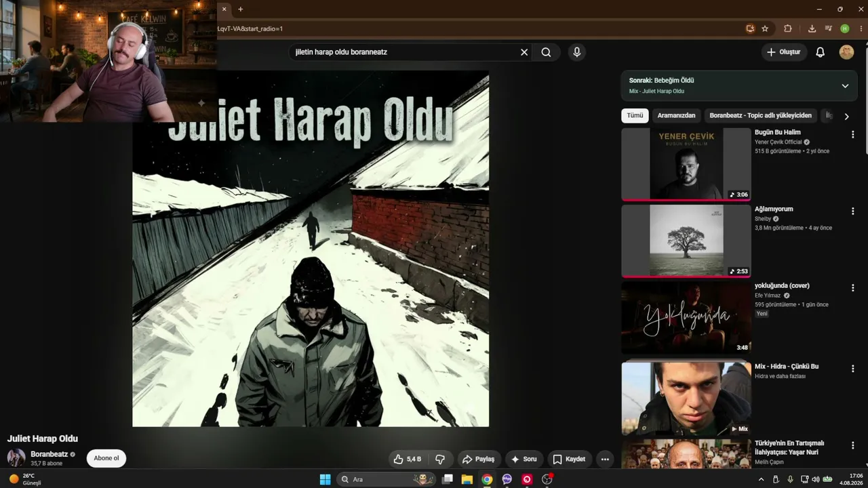Image resolution: width=868 pixels, height=488 pixels.
Task: Expand the Sonraki: Bebeğim Öldü mix panel
Action: (845, 85)
